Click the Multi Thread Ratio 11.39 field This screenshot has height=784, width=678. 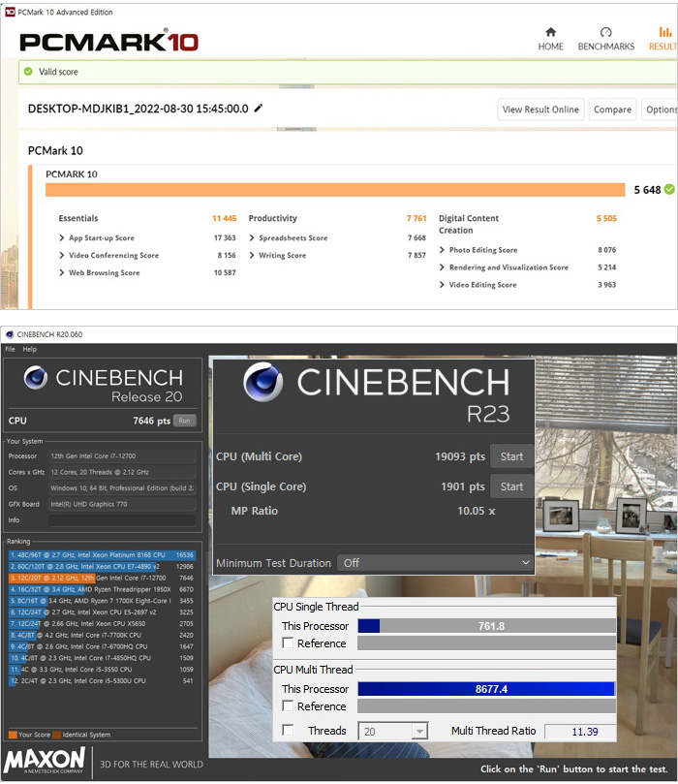point(580,732)
